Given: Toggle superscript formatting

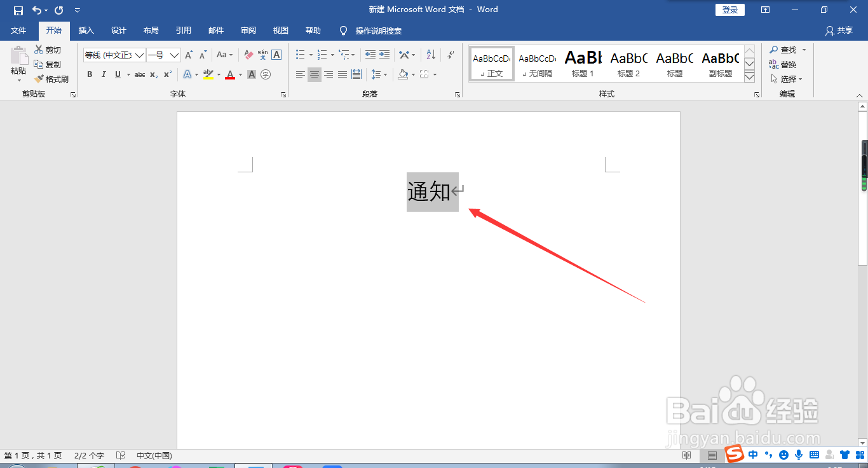Looking at the screenshot, I should 168,74.
